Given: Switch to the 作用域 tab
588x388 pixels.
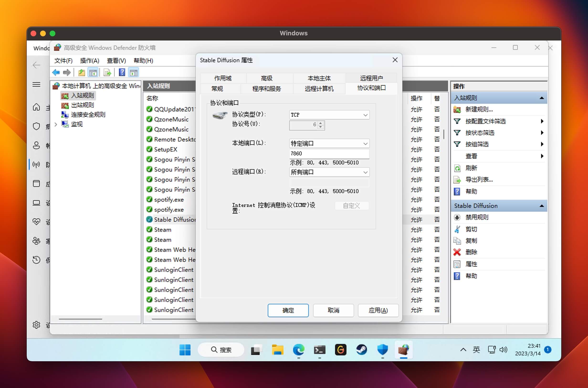Looking at the screenshot, I should tap(223, 78).
